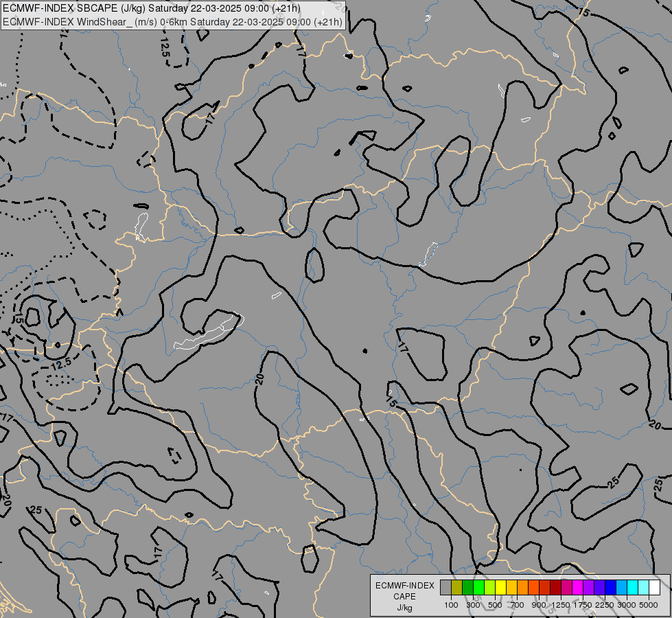
Task: Click the J/kg unit in the legend
Action: [404, 608]
